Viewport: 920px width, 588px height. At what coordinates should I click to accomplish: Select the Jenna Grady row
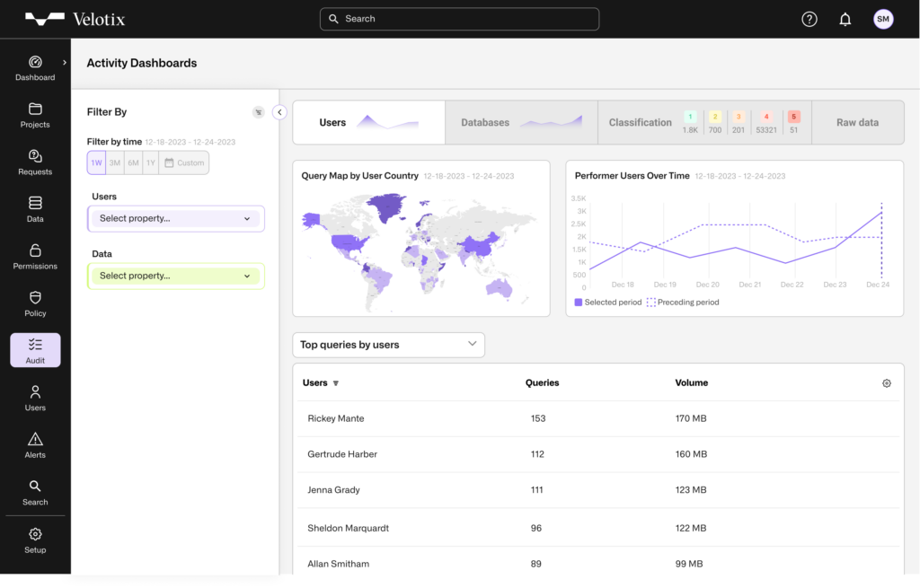[x=597, y=490]
